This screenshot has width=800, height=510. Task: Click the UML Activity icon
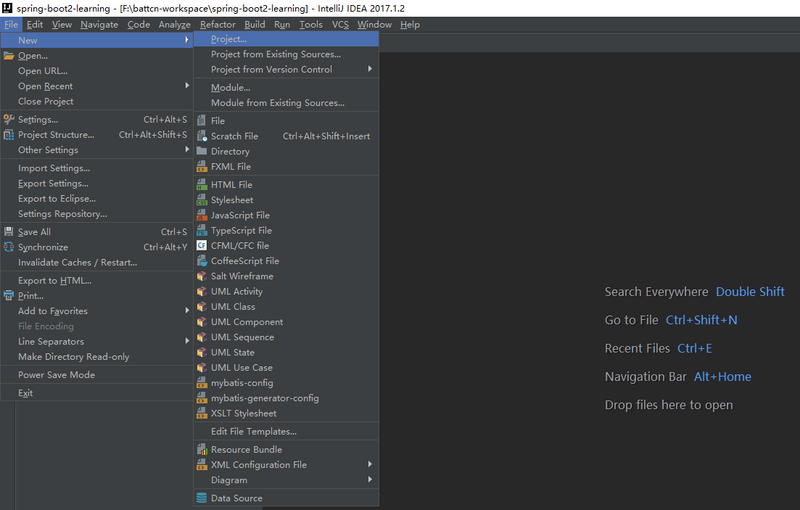click(x=202, y=291)
